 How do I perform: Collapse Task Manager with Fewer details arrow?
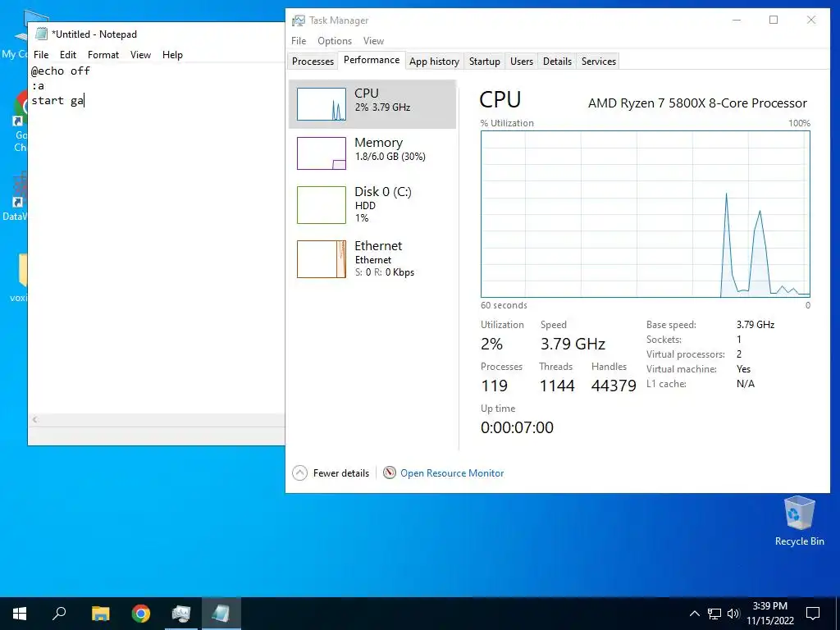pyautogui.click(x=299, y=473)
